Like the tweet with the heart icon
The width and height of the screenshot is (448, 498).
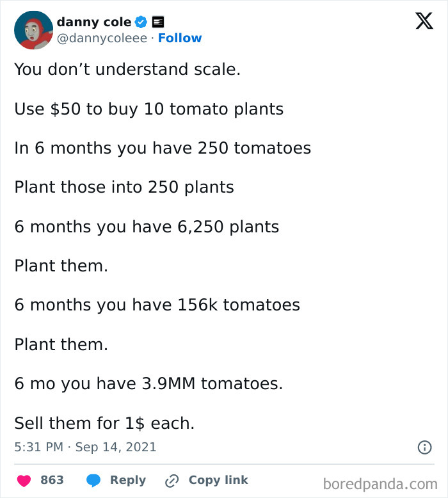(25, 480)
